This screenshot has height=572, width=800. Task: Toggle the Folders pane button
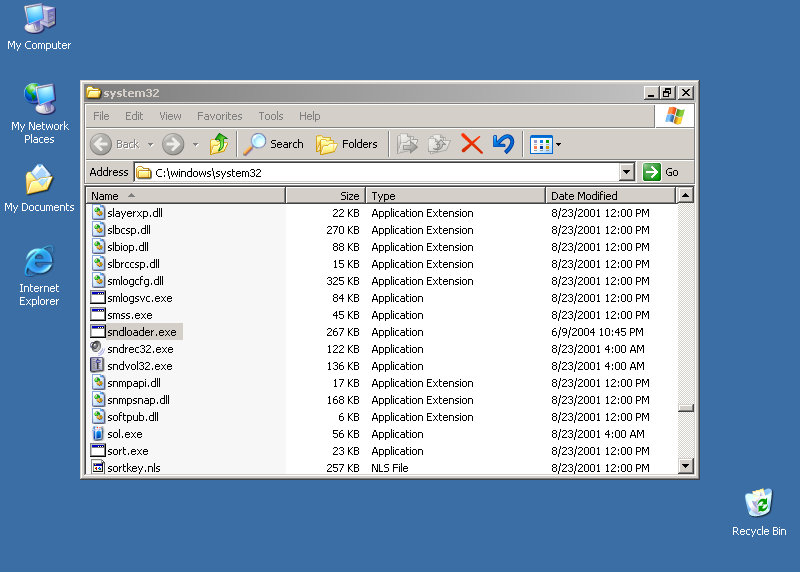[347, 144]
